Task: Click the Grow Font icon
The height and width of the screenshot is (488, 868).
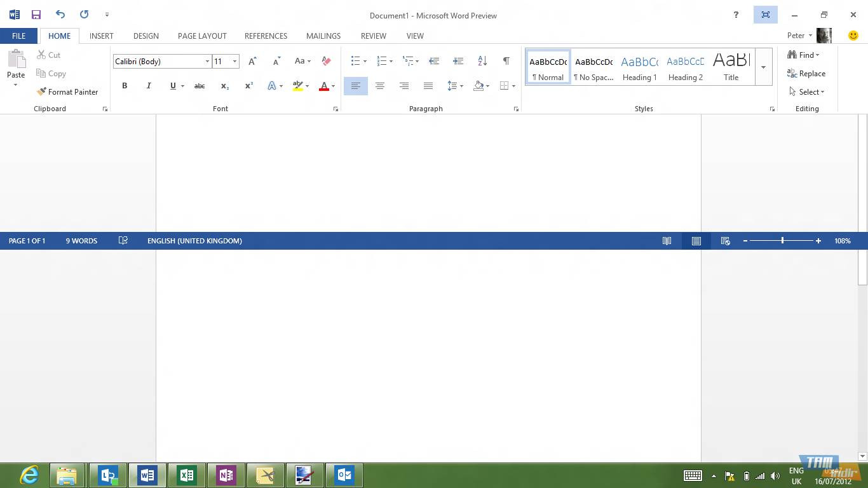Action: click(252, 62)
